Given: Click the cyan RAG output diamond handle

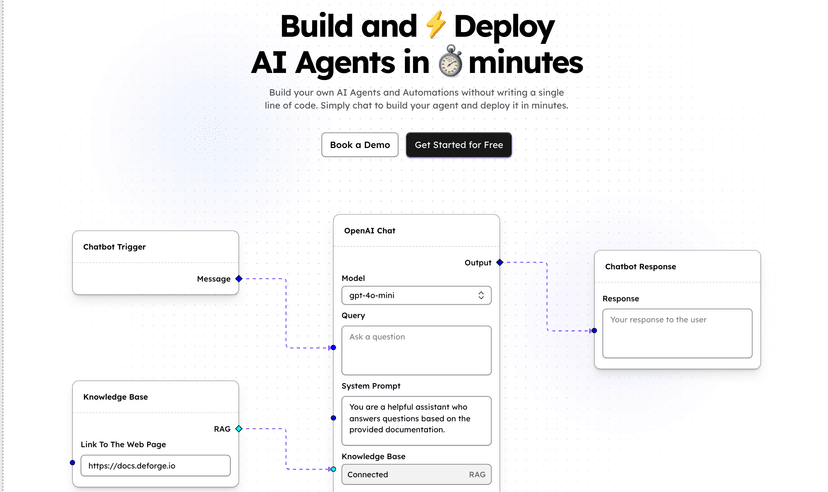Looking at the screenshot, I should (239, 428).
